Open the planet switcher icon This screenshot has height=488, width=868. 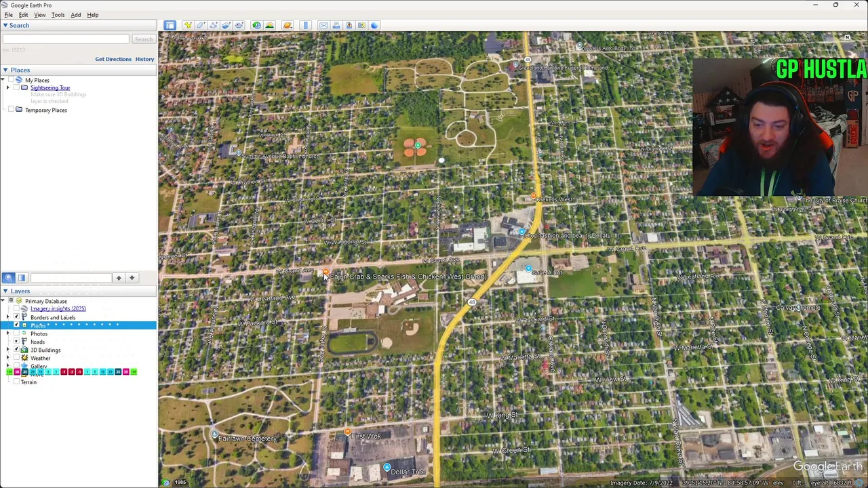pyautogui.click(x=288, y=25)
